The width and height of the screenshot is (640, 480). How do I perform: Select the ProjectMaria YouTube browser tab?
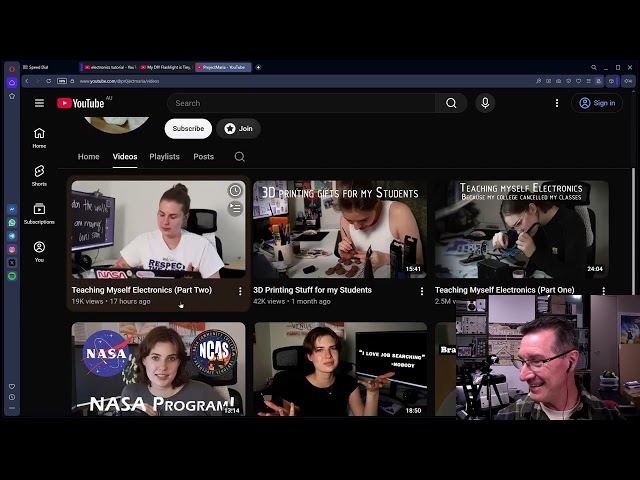click(223, 67)
